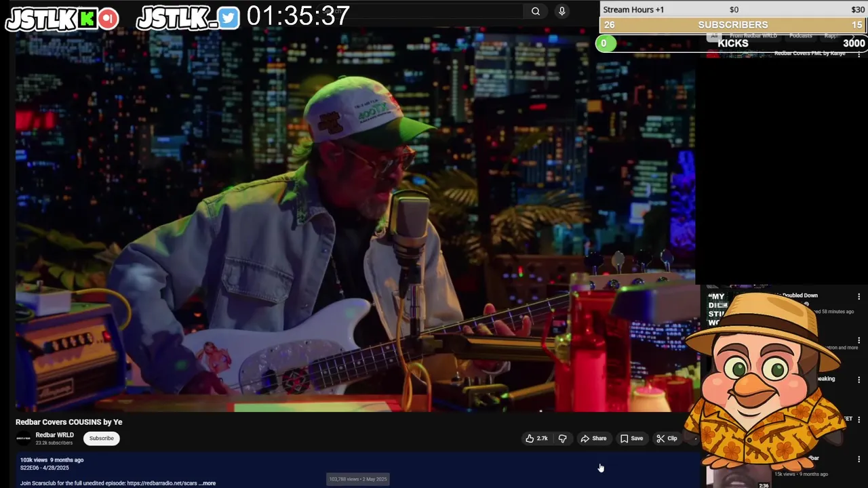Click the 103k views 9 months ago text

pos(52,460)
